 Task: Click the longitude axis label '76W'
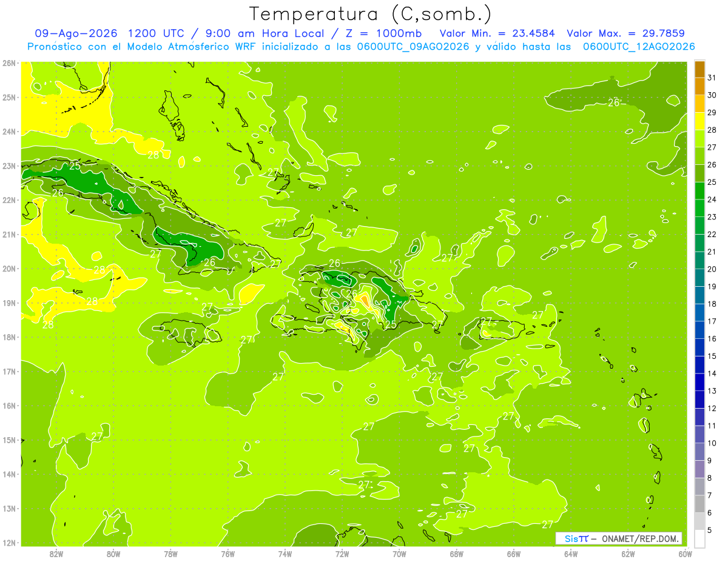(x=227, y=553)
